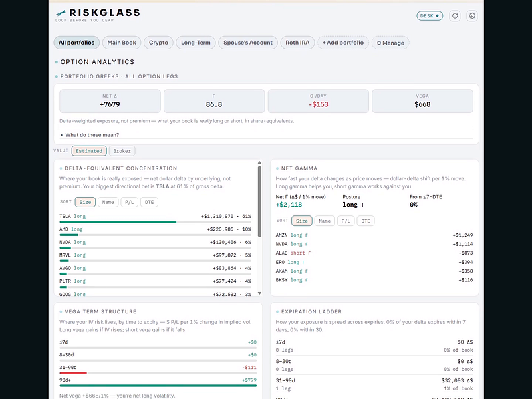Screen dimensions: 532x399
Task: Sort Delta-Equivalent Concentration by P/L
Action: pos(129,202)
